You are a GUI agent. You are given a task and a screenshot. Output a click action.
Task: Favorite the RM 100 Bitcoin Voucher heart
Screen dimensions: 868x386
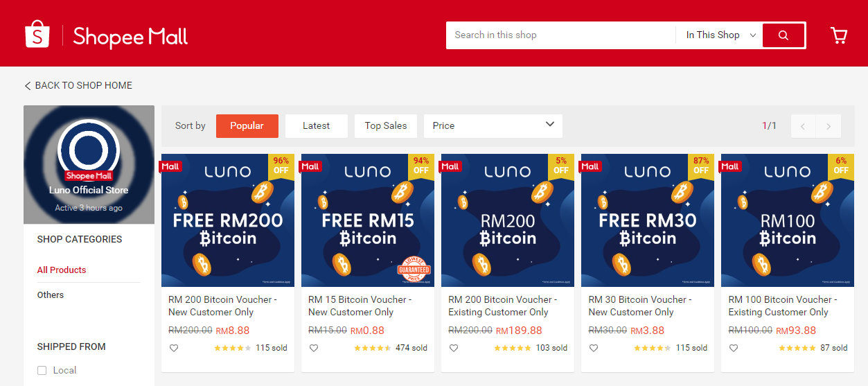734,348
